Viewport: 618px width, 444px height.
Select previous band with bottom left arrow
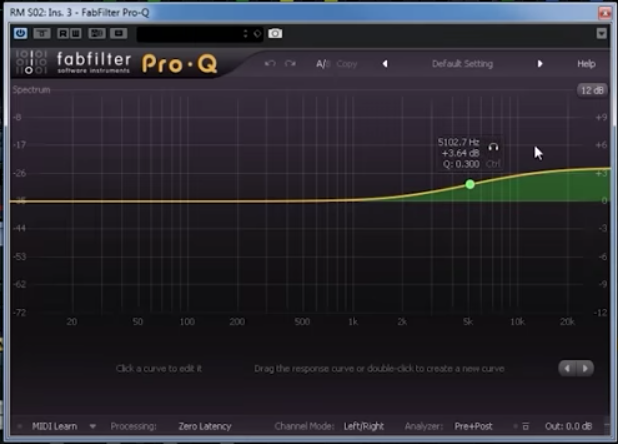[567, 368]
